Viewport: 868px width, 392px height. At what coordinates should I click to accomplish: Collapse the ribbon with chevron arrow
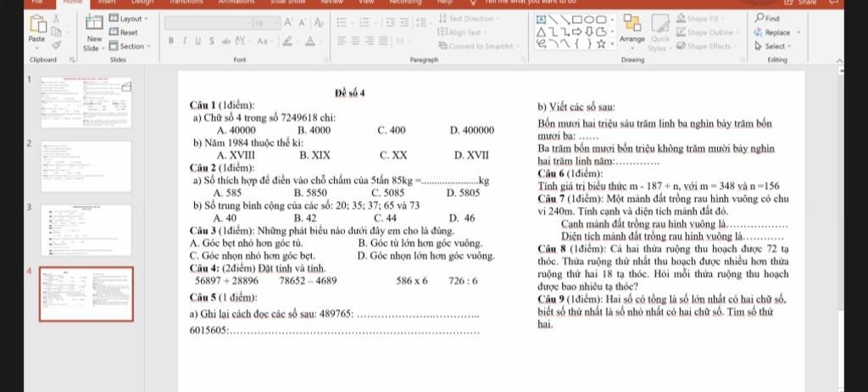(840, 59)
